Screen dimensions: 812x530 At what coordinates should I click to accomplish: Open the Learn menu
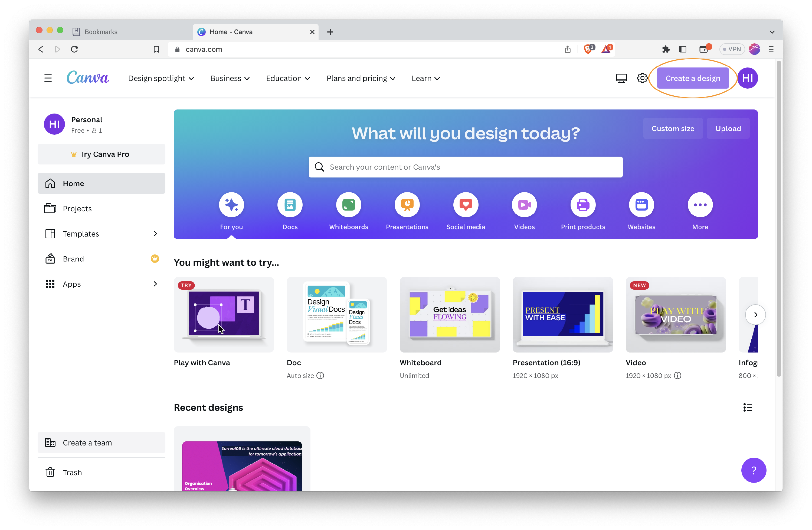click(x=425, y=78)
